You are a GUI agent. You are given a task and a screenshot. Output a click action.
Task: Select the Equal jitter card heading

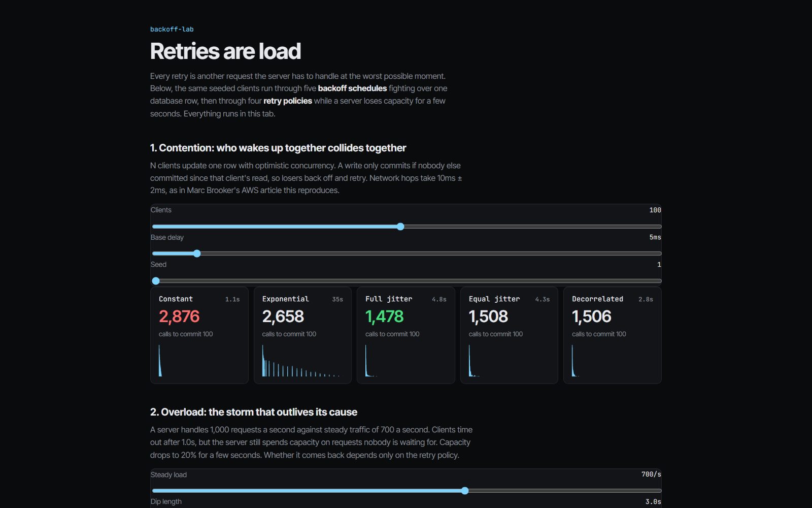pos(494,299)
